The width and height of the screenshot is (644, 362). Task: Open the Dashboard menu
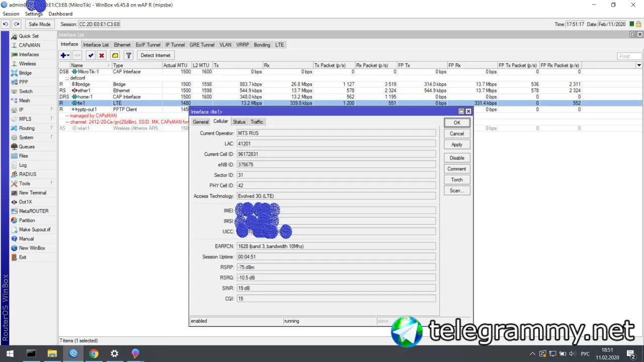click(60, 14)
